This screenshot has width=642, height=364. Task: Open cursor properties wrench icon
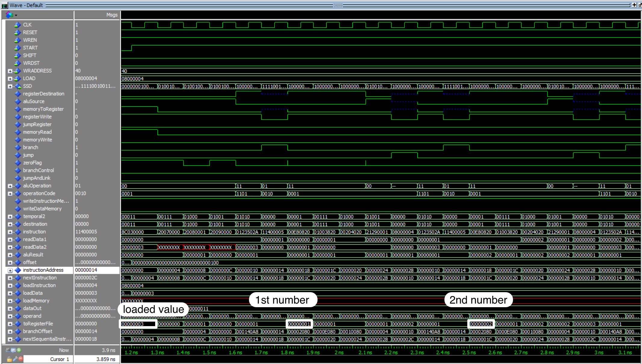(x=15, y=359)
